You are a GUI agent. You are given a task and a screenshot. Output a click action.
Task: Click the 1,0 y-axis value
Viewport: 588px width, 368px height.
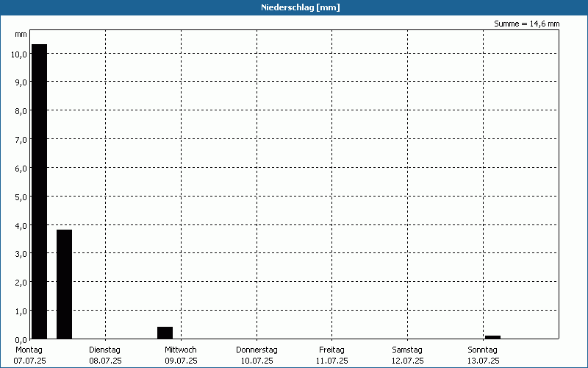pyautogui.click(x=21, y=311)
